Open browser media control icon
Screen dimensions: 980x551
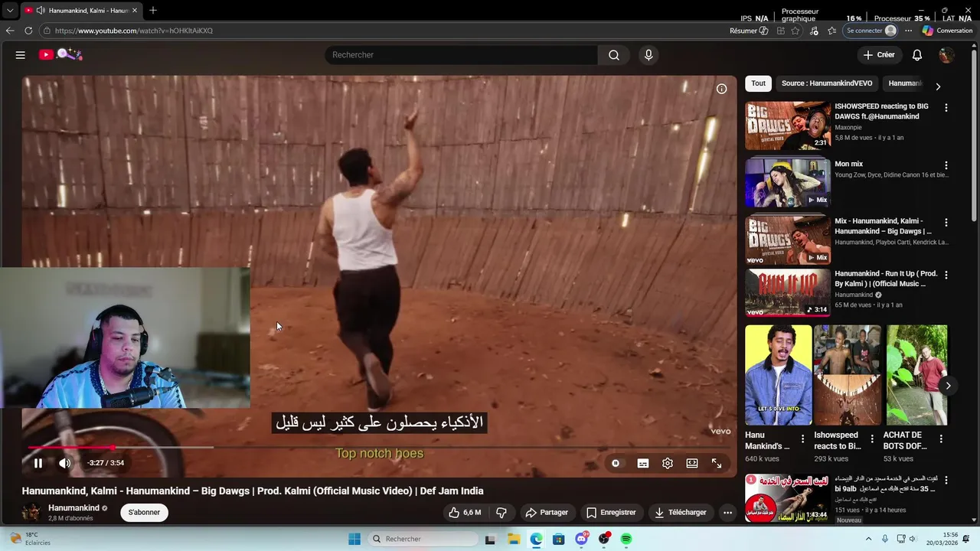click(x=814, y=31)
